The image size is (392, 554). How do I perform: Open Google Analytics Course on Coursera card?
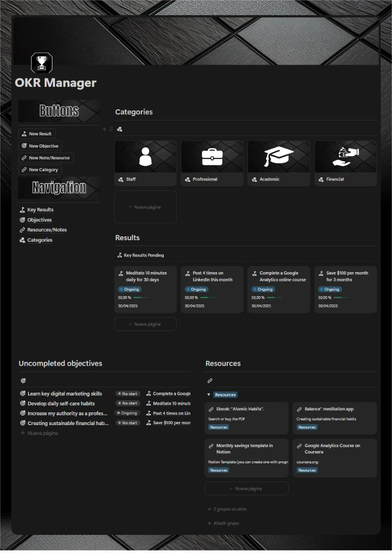coord(335,458)
